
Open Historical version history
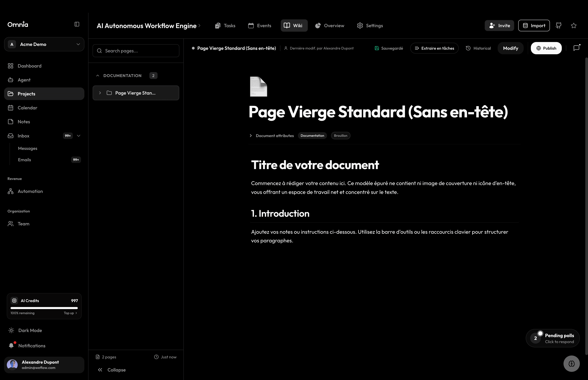click(478, 48)
